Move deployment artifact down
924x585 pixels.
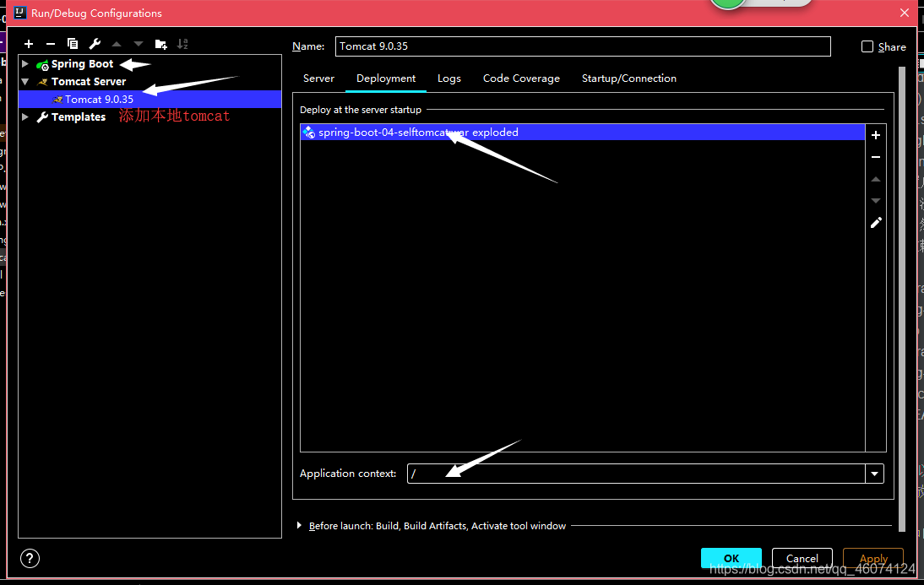click(x=876, y=201)
